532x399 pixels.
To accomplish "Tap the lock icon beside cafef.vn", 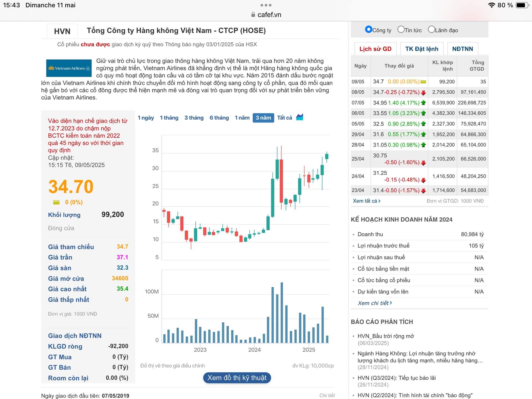I will (x=253, y=14).
